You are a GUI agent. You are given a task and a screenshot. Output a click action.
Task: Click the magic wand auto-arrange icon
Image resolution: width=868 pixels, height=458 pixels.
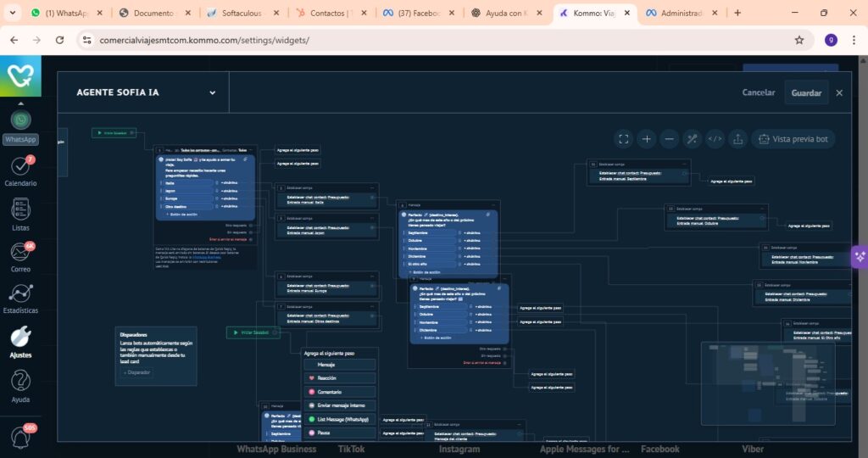click(693, 139)
